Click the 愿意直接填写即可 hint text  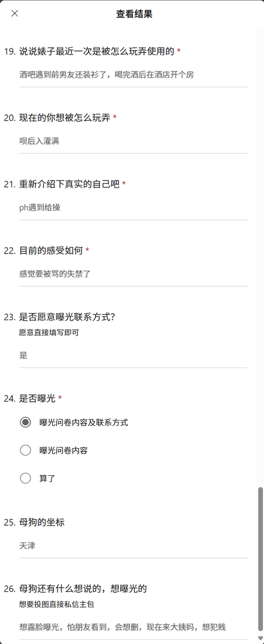pos(49,332)
